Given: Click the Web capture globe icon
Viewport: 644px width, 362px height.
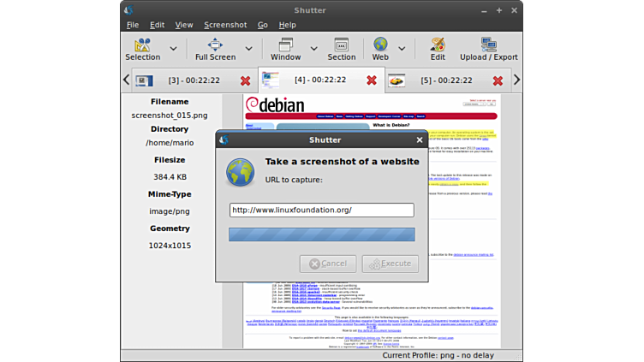Looking at the screenshot, I should pos(379,45).
